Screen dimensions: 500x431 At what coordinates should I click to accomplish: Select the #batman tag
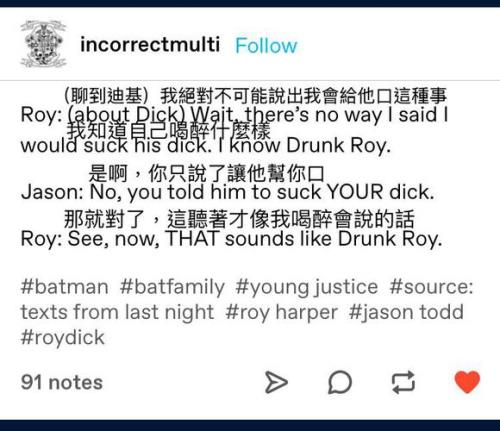65,287
